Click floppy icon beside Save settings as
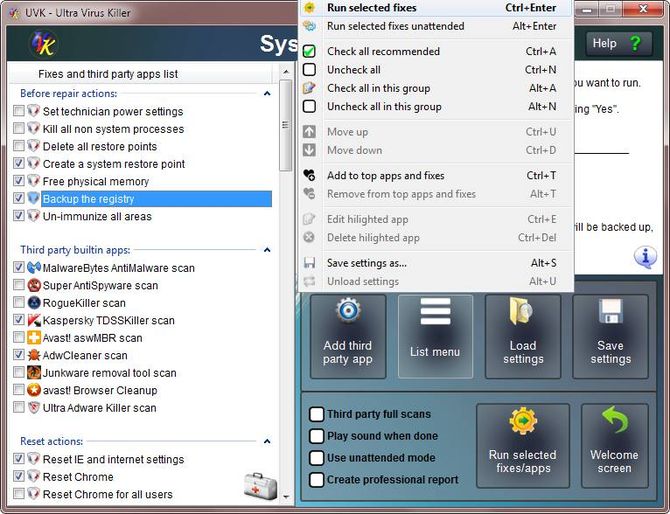670x514 pixels. click(x=309, y=263)
